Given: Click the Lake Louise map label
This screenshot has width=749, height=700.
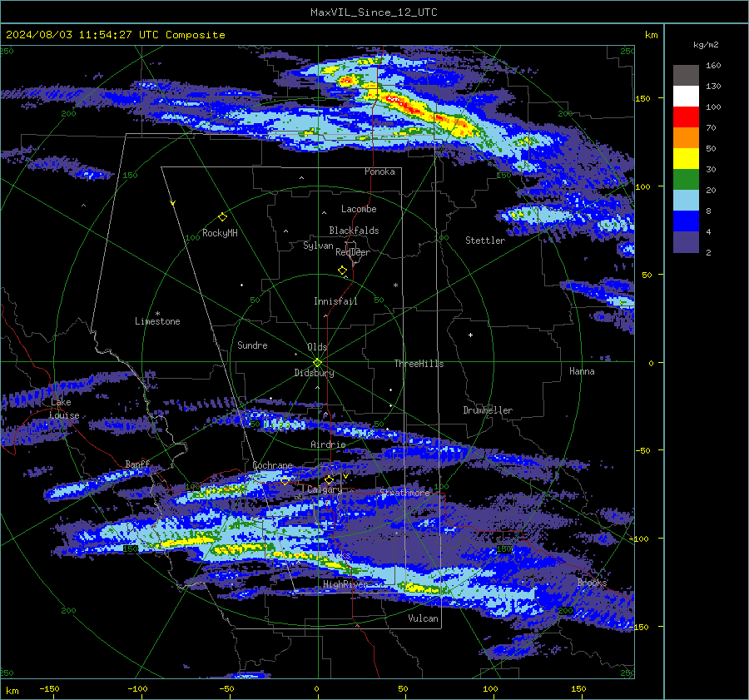Looking at the screenshot, I should [x=64, y=409].
